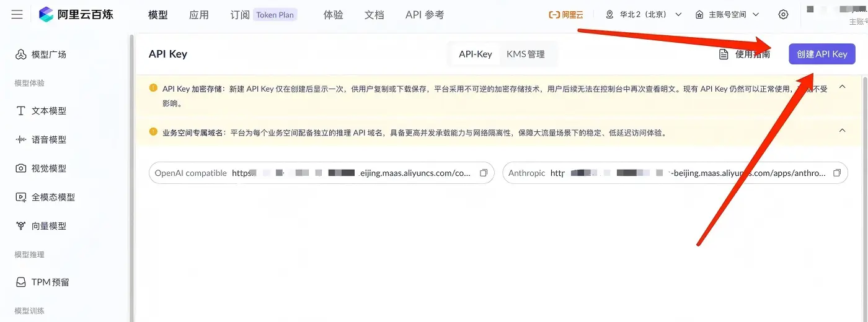Open the 主账号空间 workspace dropdown
The image size is (868, 322).
728,14
